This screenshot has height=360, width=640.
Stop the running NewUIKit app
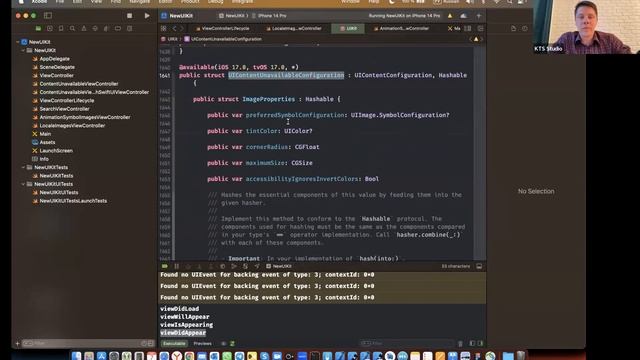pyautogui.click(x=129, y=16)
